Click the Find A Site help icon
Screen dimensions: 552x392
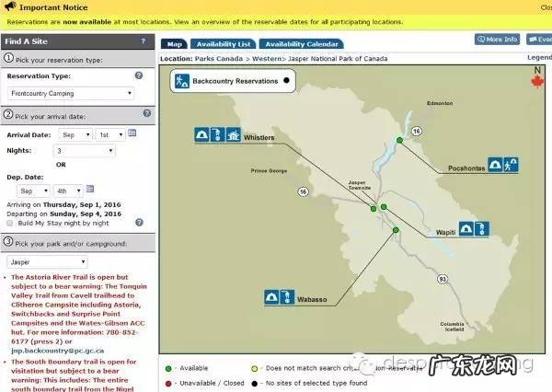[142, 41]
